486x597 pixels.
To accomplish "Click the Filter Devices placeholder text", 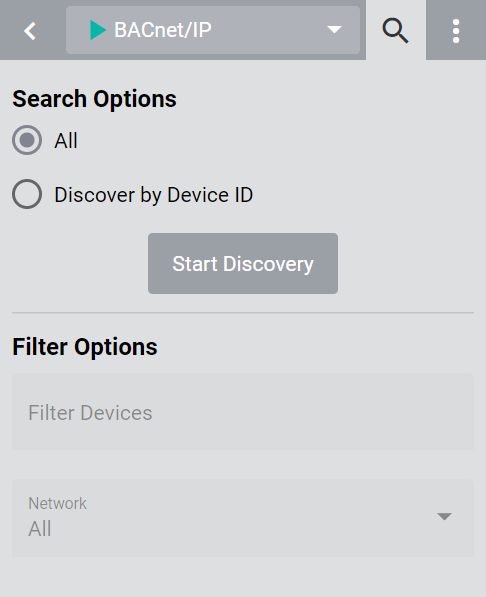I will pyautogui.click(x=90, y=413).
